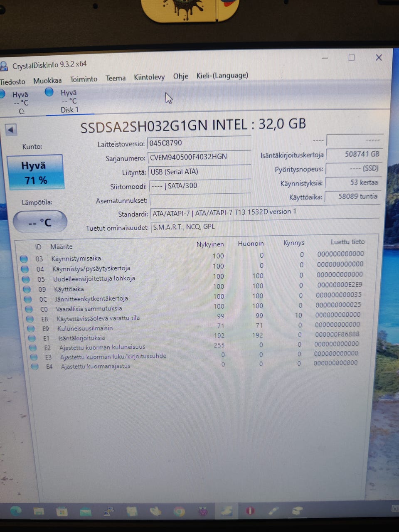Click the Nykyinen column header

[210, 244]
